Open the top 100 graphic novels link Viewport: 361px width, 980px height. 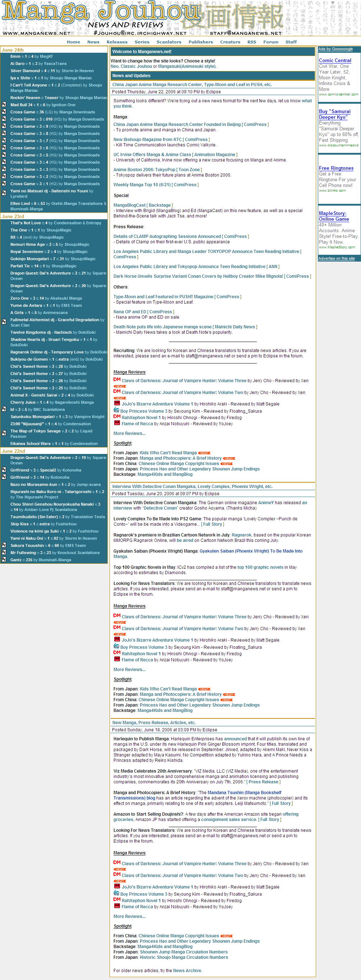(260, 567)
